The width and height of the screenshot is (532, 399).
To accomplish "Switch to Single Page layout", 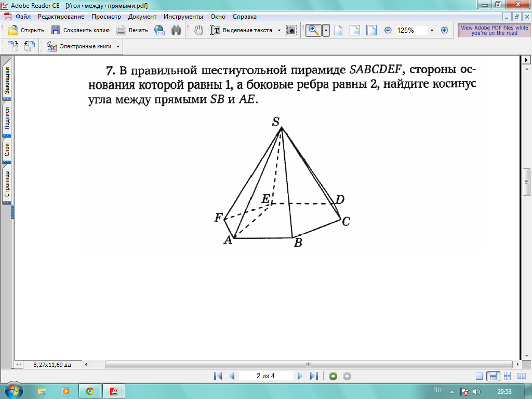I will (x=479, y=376).
